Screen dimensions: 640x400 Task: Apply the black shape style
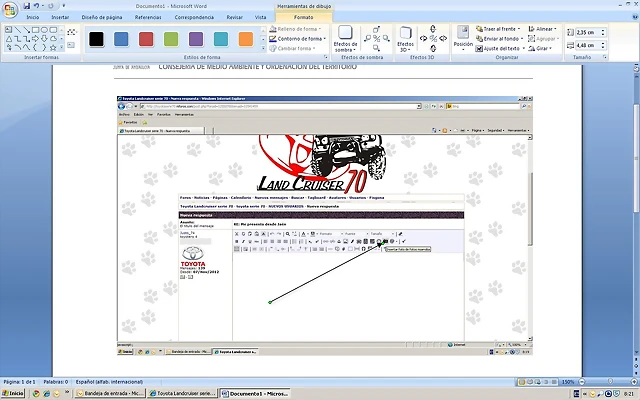point(96,39)
